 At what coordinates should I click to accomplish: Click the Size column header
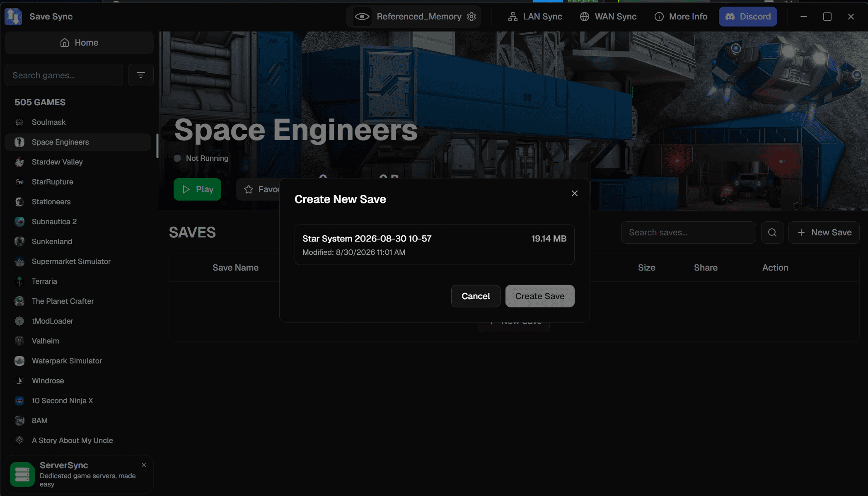646,268
